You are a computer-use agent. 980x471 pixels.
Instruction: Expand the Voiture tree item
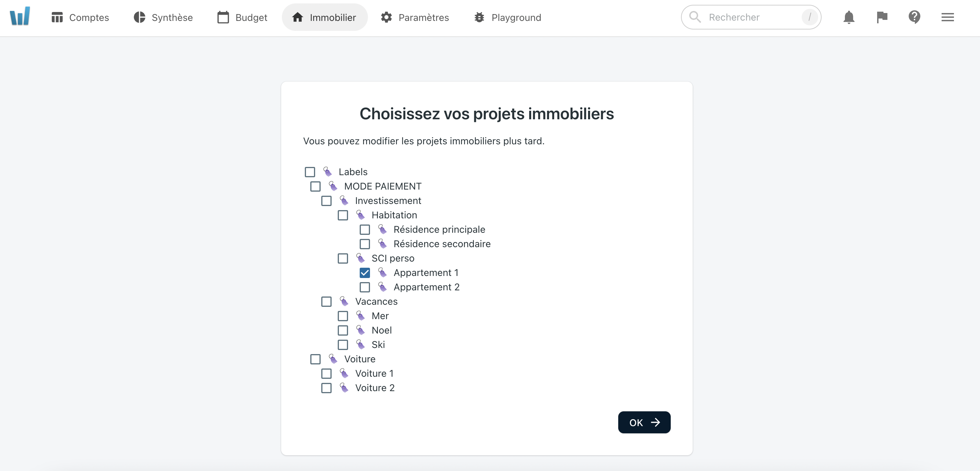click(x=359, y=359)
